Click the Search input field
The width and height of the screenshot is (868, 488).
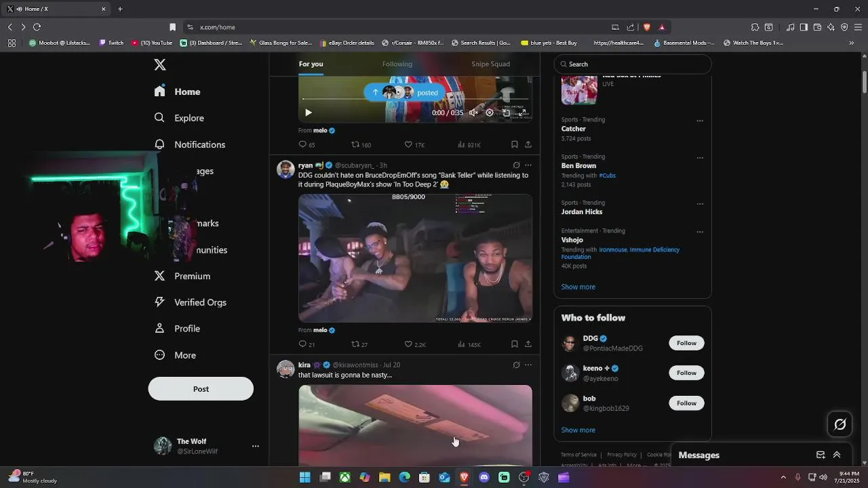[x=633, y=64]
